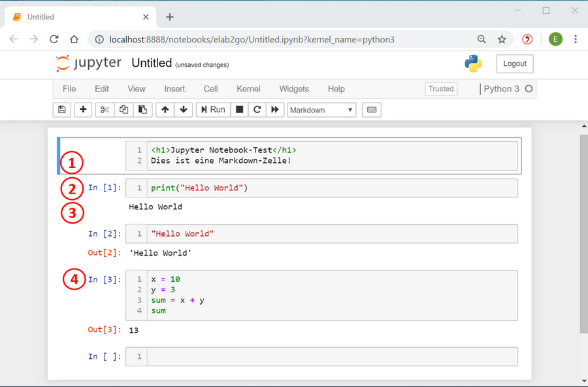Screen dimensions: 588x387
Task: Click the Trusted notebook indicator
Action: pos(441,89)
